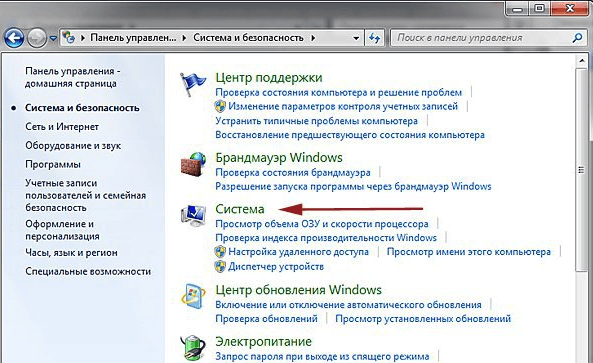The image size is (593, 363).
Task: Click the magnifier search icon
Action: pyautogui.click(x=577, y=38)
